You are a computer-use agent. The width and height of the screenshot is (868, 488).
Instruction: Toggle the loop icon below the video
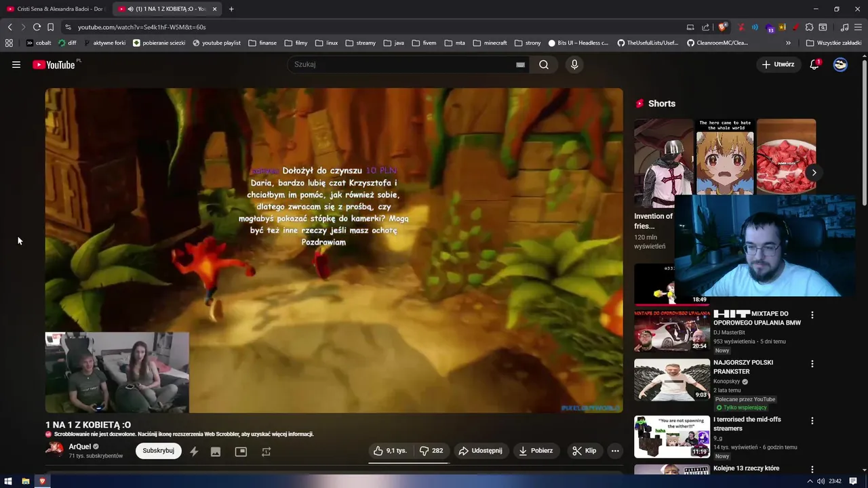tap(266, 451)
